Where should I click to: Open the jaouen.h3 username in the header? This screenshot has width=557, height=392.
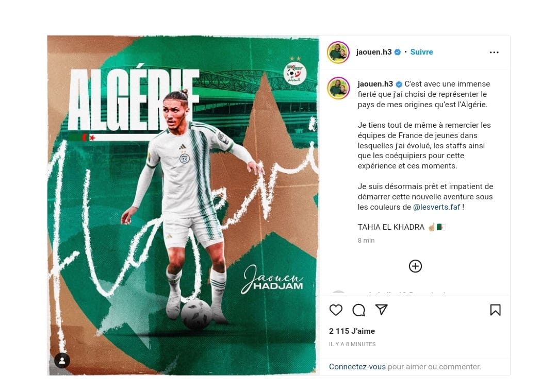374,52
